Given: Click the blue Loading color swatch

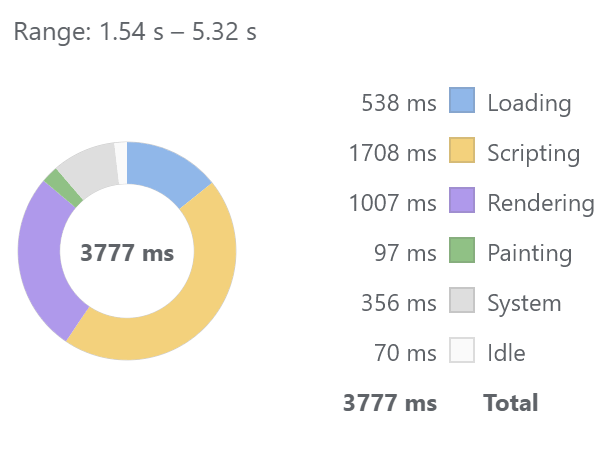Looking at the screenshot, I should pos(461,102).
